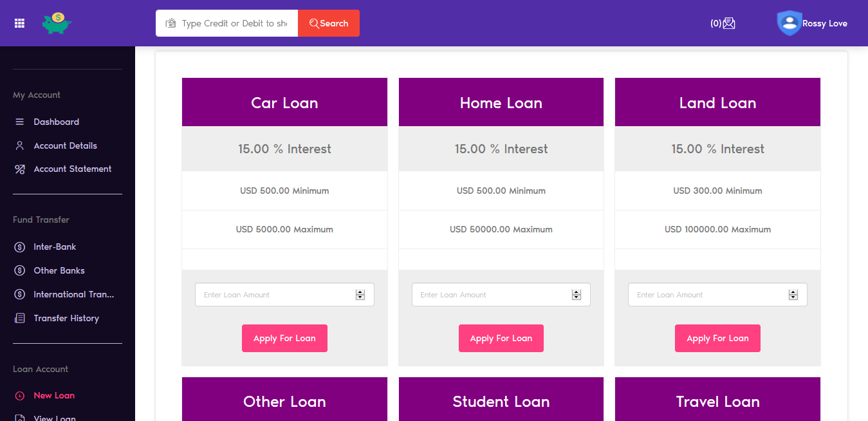Screen dimensions: 868x421
Task: Focus the Credit or Debit search field
Action: pos(234,23)
